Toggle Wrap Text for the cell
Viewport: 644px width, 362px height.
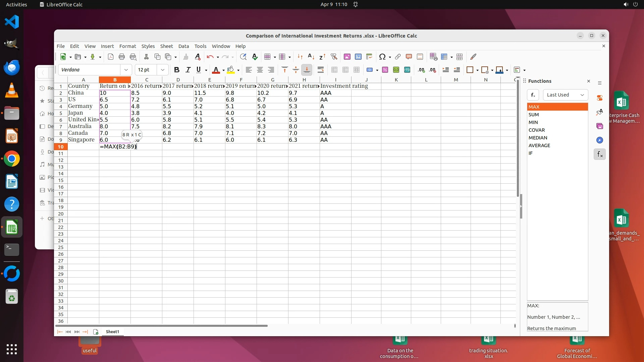321,70
